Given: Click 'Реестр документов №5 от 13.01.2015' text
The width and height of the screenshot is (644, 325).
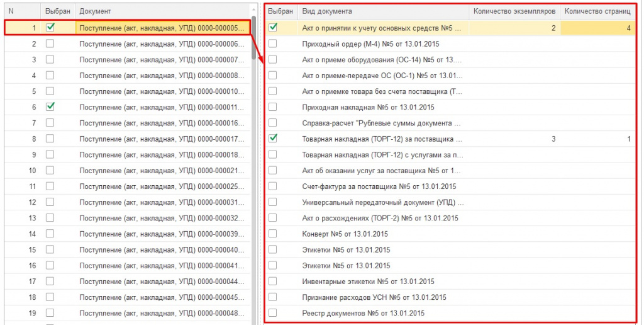Looking at the screenshot, I should click(364, 313).
